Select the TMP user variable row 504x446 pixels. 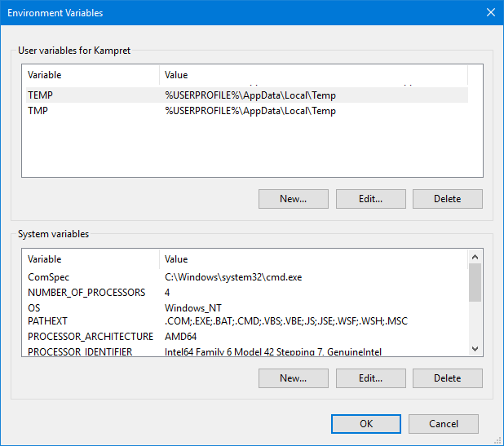pyautogui.click(x=247, y=111)
